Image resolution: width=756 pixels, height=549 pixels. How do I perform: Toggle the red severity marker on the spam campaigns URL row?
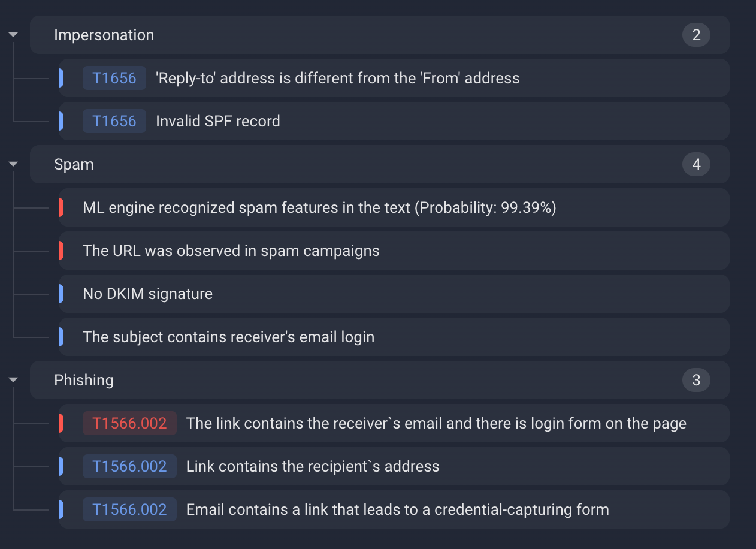[x=61, y=251]
